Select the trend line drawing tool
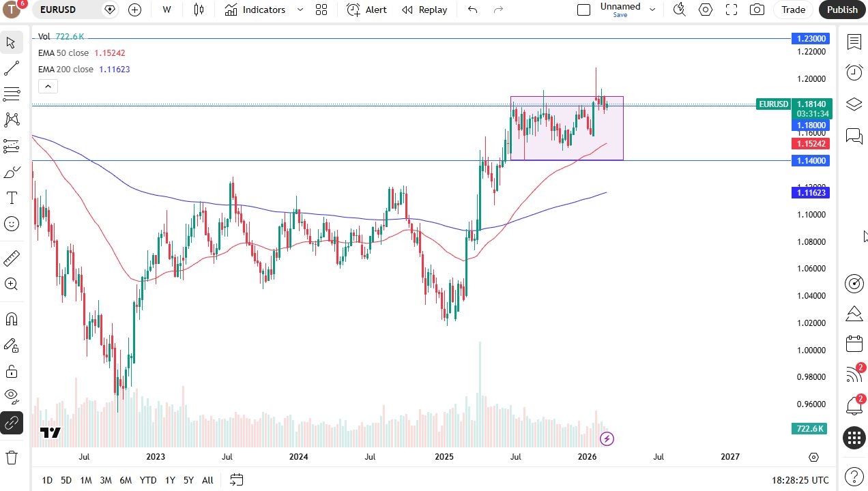 [12, 69]
